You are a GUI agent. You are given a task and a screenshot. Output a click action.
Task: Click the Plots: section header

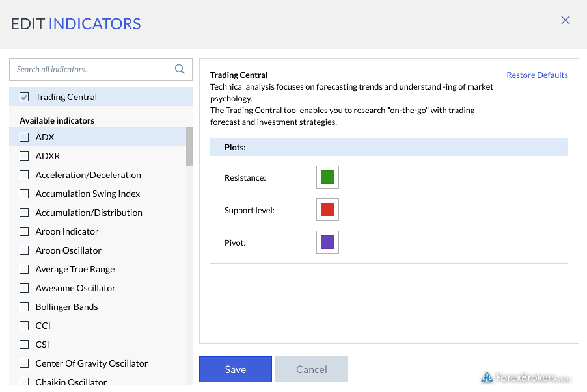(389, 147)
